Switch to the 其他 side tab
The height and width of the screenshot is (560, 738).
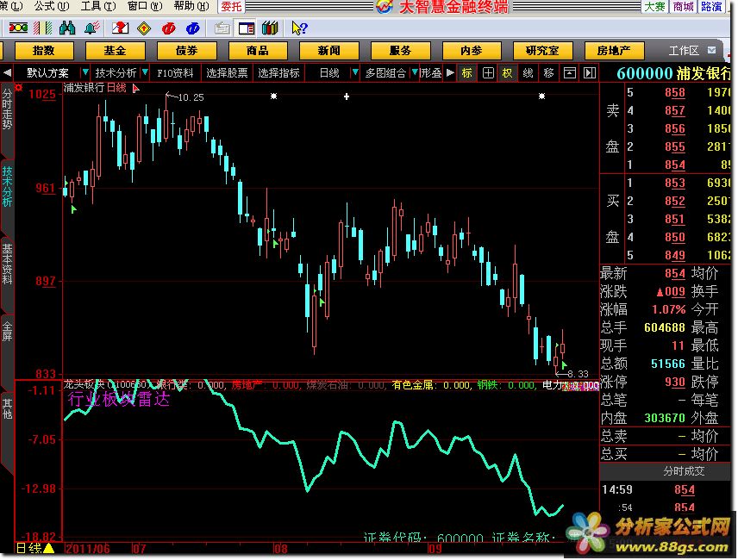click(x=7, y=408)
